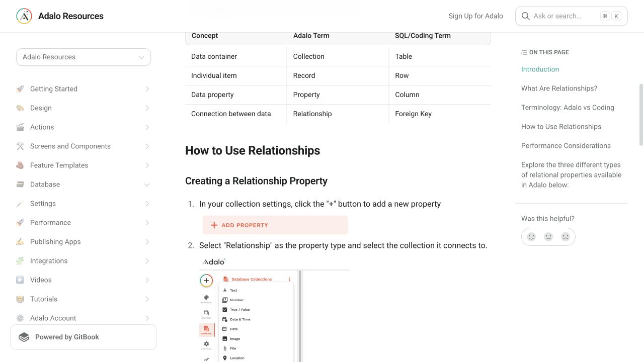Expand the Publishing Apps chevron
The width and height of the screenshot is (644, 362).
(x=147, y=242)
